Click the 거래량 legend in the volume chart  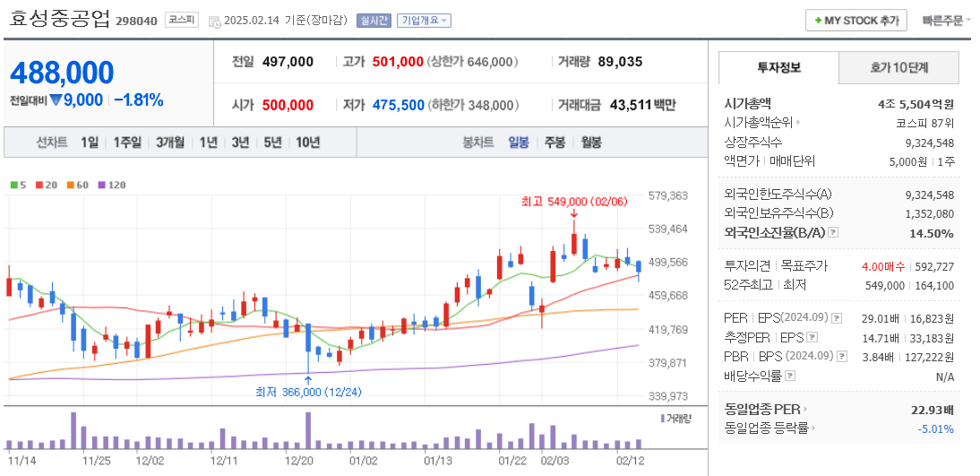[675, 418]
